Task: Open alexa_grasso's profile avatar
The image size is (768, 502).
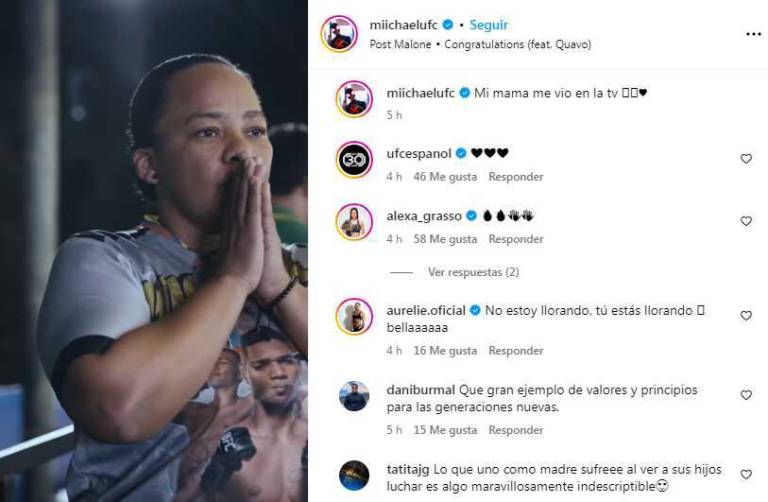Action: [x=354, y=222]
